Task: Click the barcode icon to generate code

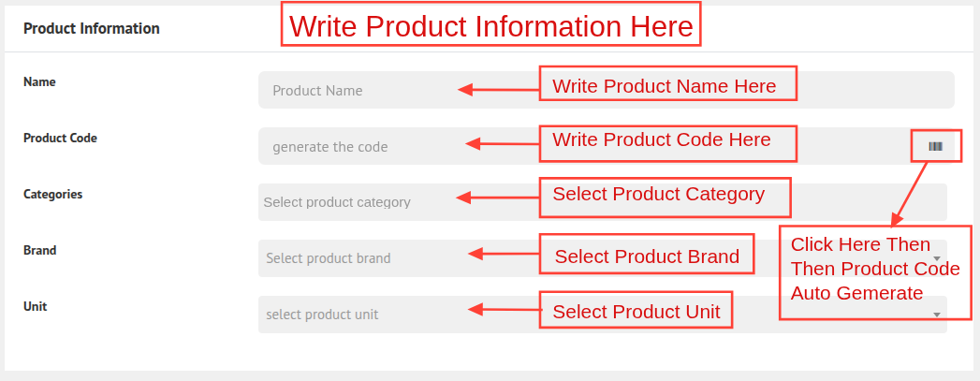Action: 935,146
